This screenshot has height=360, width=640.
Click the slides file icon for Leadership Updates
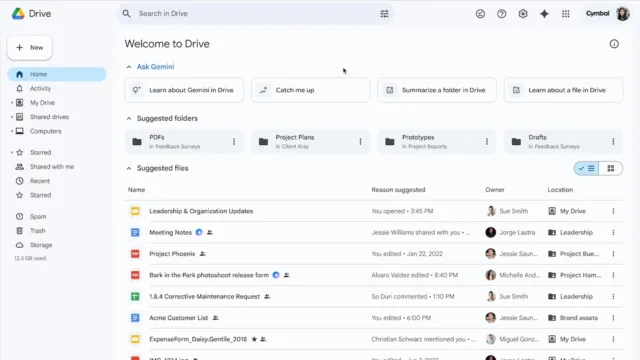coord(135,211)
